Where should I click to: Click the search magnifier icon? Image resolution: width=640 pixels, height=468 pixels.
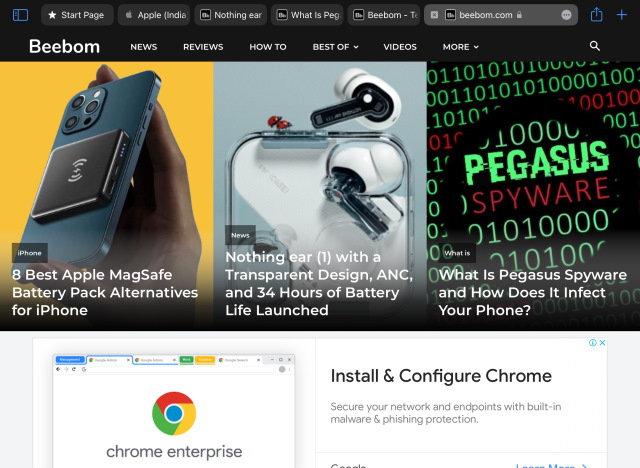pyautogui.click(x=595, y=46)
